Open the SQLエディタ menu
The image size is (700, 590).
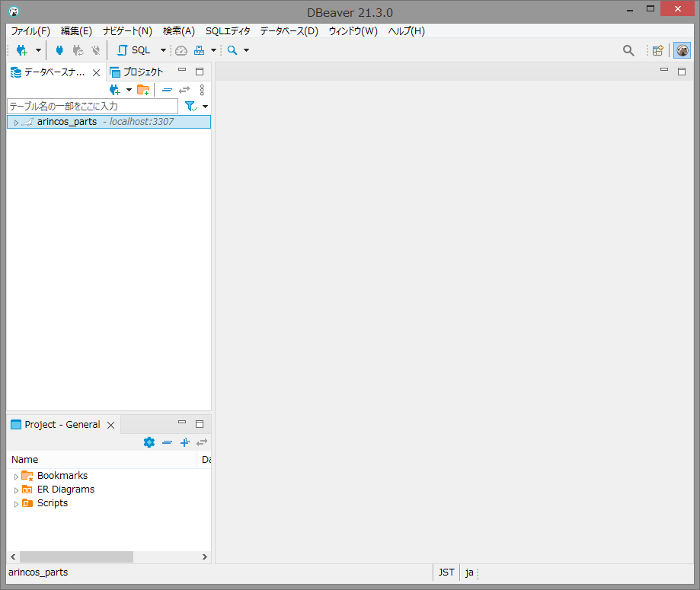(x=228, y=30)
